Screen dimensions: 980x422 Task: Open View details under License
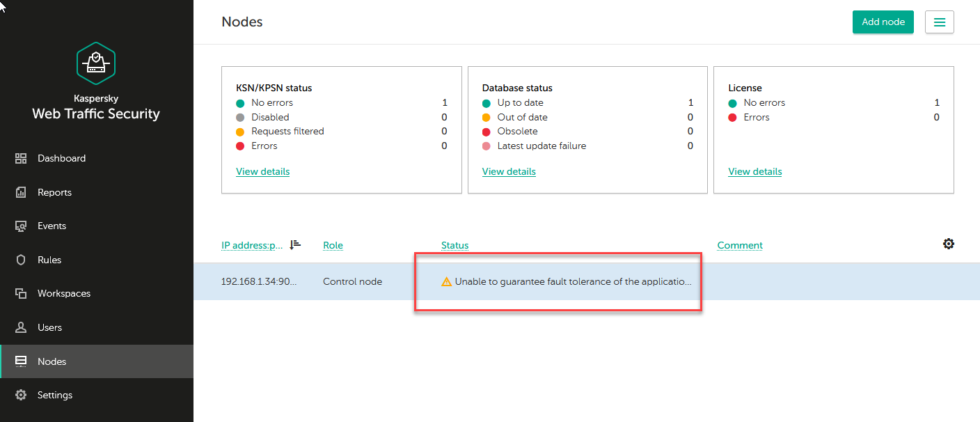[x=754, y=171]
